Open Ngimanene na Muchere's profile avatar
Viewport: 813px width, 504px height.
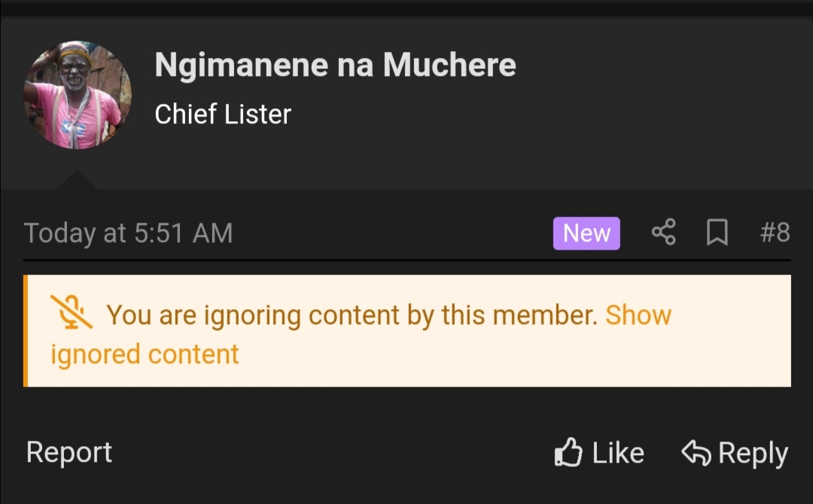coord(78,95)
